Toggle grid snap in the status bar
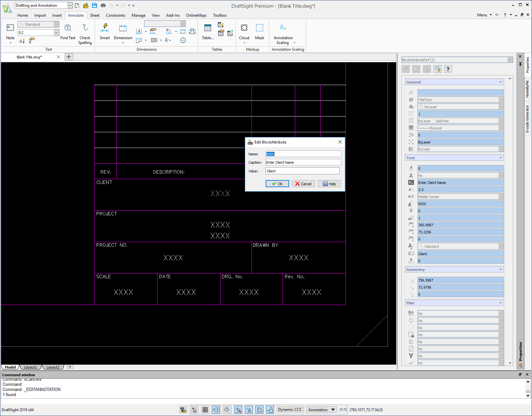The width and height of the screenshot is (532, 416). [194, 410]
